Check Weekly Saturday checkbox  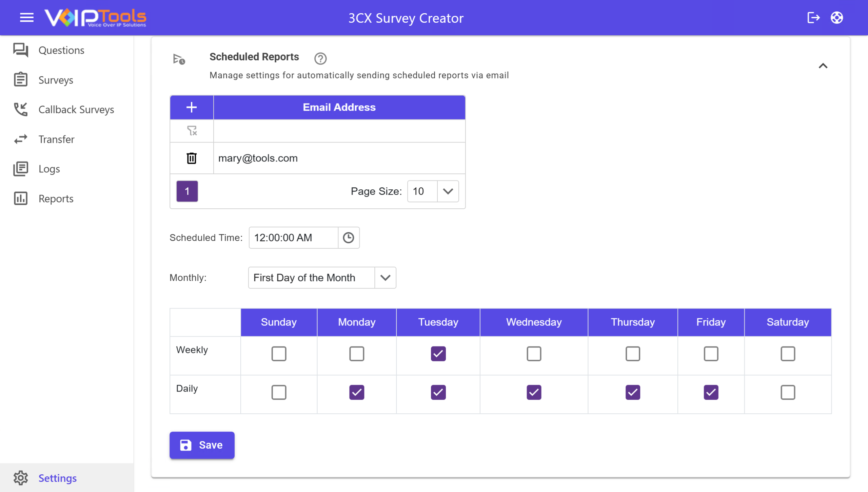click(788, 354)
